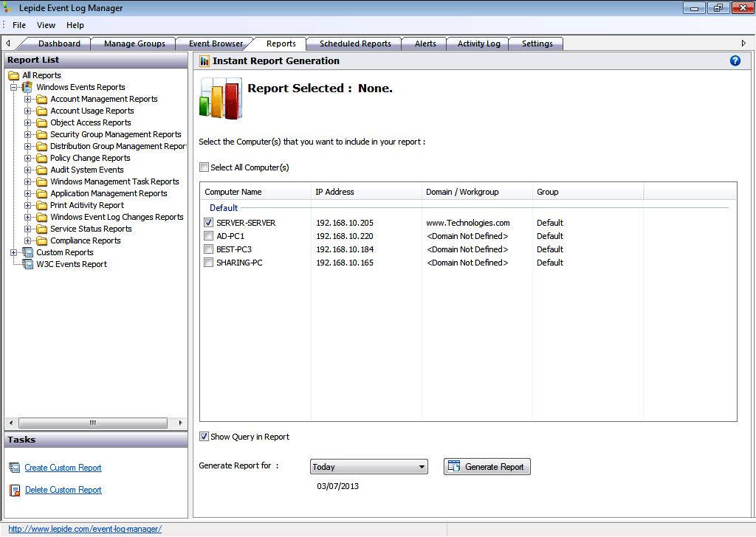756x537 pixels.
Task: Expand the Object Access Reports node
Action: point(27,122)
